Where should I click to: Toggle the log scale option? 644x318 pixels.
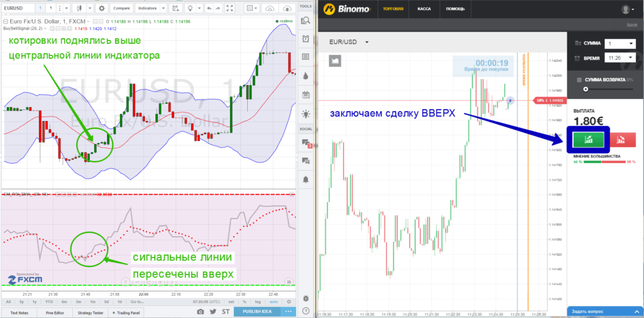coord(257,302)
